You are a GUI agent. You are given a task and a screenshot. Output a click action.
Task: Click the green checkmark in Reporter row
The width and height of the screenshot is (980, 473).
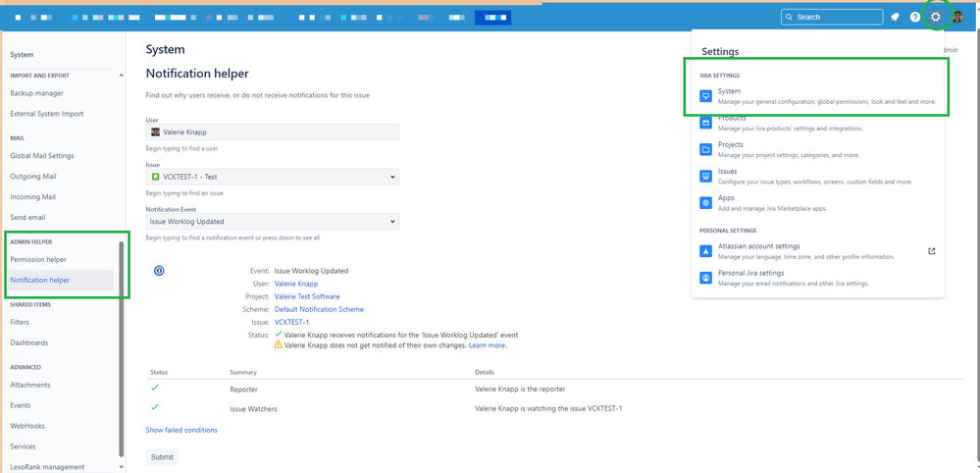click(155, 388)
